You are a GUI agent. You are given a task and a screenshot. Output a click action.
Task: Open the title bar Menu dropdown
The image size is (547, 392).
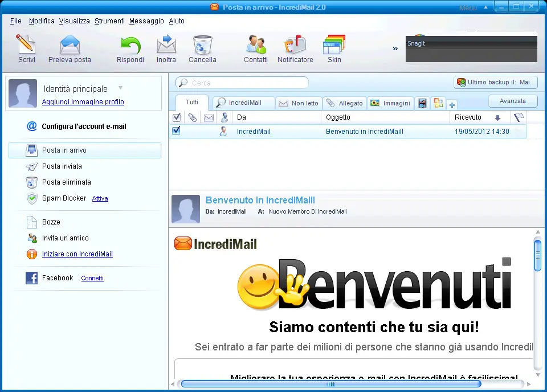point(473,7)
